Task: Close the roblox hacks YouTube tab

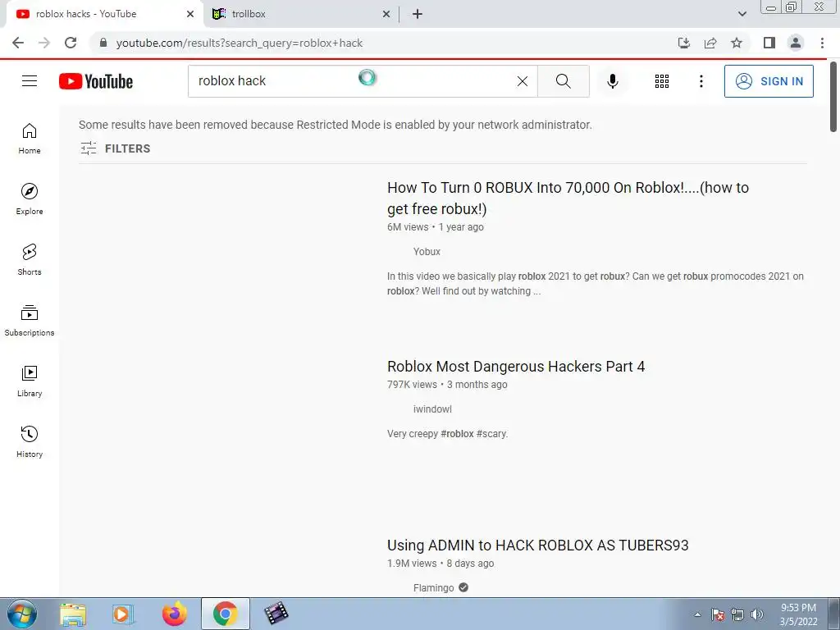Action: (190, 14)
